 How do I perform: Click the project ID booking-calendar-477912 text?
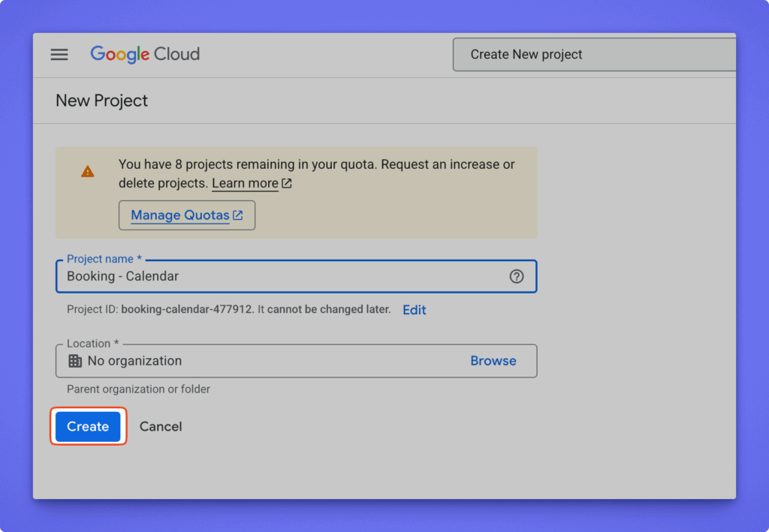(x=187, y=310)
